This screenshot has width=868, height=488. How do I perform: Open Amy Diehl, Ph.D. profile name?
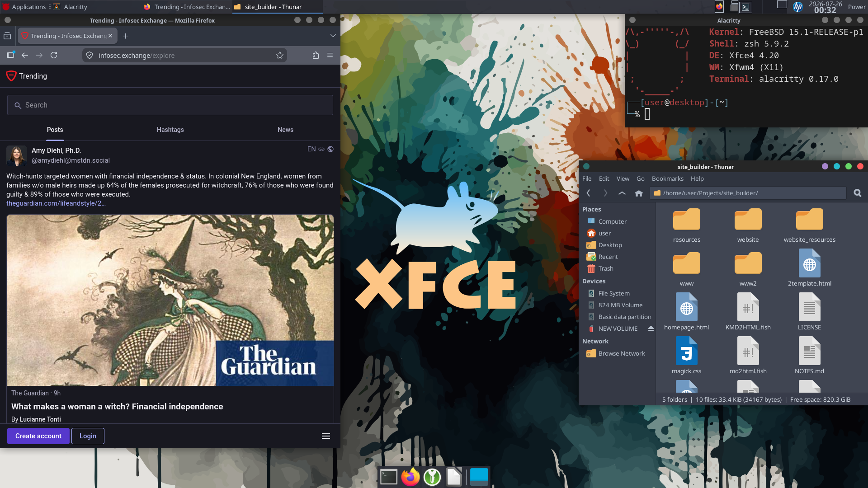(x=56, y=150)
